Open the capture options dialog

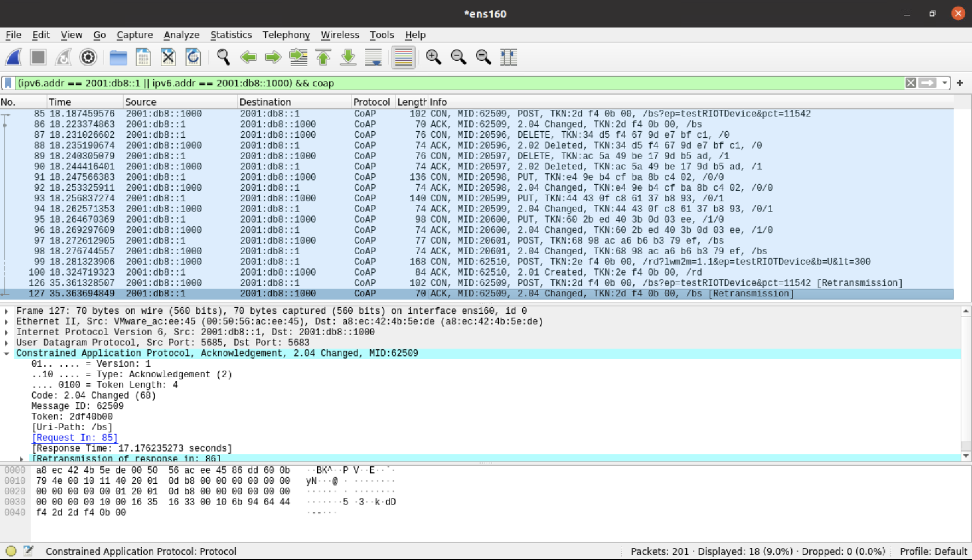[88, 57]
